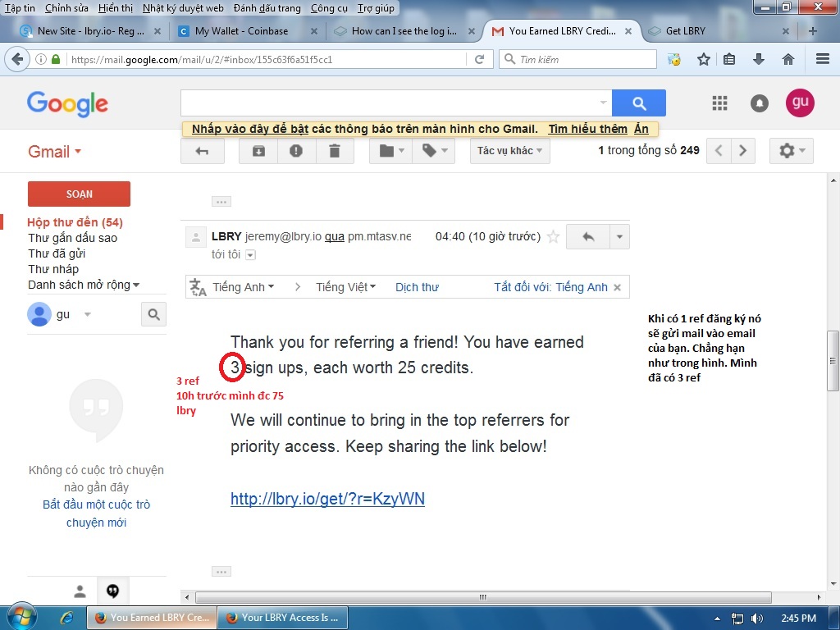Open the 'Tập tin' menu
840x630 pixels.
(20, 8)
